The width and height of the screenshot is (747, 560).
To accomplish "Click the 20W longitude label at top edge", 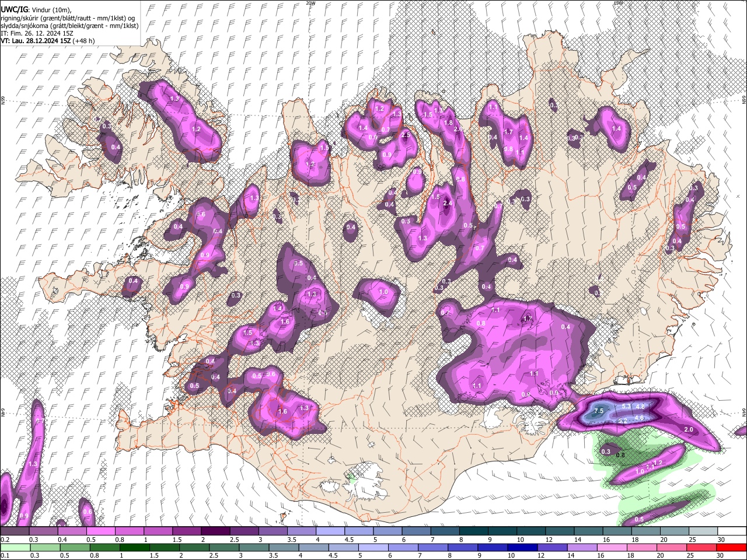I will coord(310,3).
